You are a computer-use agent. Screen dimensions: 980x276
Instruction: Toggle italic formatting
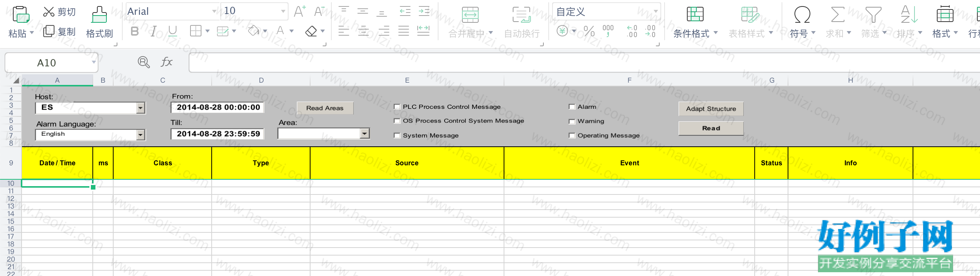pyautogui.click(x=154, y=31)
